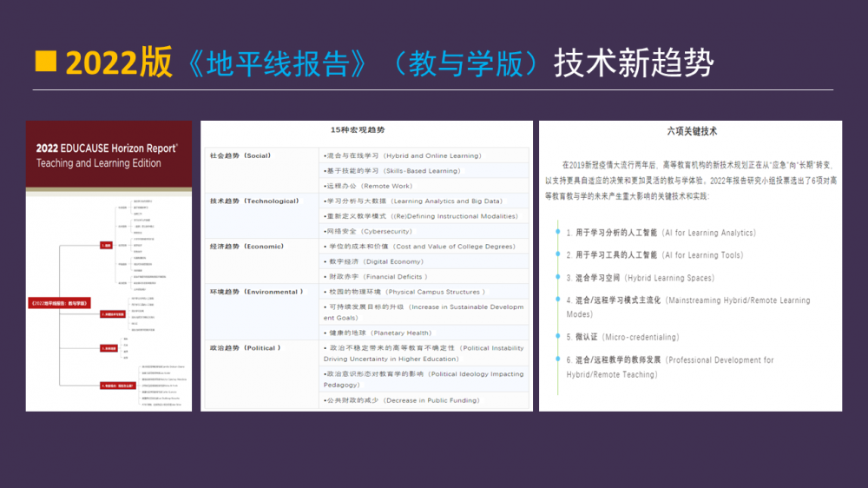The height and width of the screenshot is (488, 868).
Task: Click the green marker beside AI for Learning Tools
Action: [557, 255]
